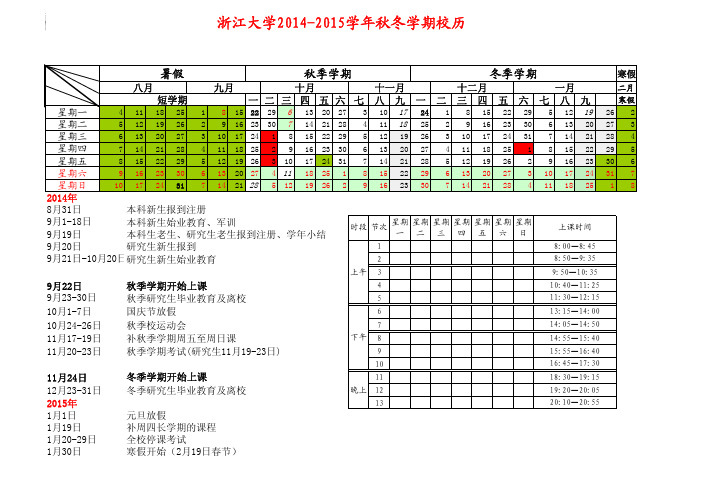The height and width of the screenshot is (496, 702).
Task: Click the 八月 month header
Action: [x=143, y=88]
